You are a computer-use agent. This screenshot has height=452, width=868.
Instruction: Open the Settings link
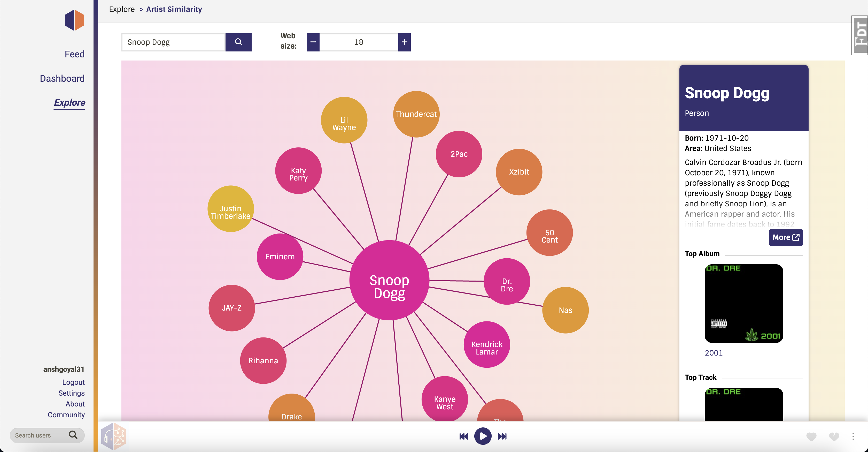[72, 393]
